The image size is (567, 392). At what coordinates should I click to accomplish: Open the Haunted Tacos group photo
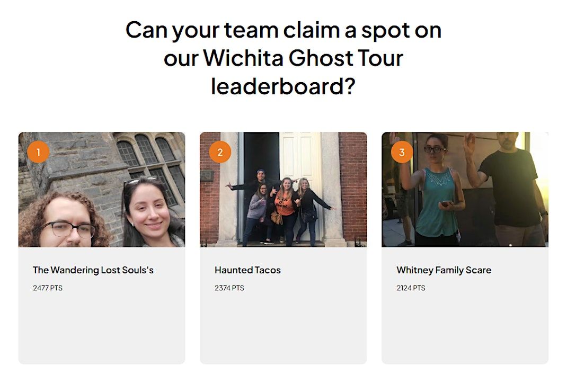pyautogui.click(x=283, y=190)
